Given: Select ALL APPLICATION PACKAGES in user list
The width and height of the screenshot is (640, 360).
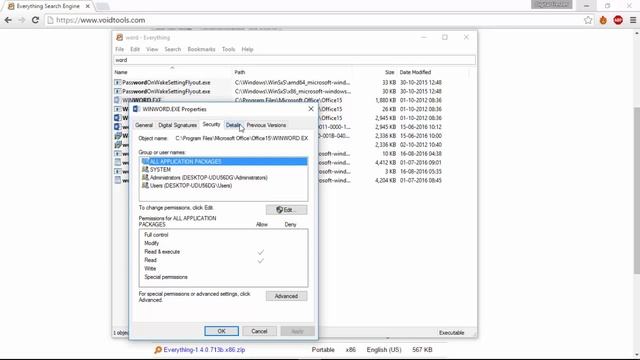Looking at the screenshot, I should 224,162.
